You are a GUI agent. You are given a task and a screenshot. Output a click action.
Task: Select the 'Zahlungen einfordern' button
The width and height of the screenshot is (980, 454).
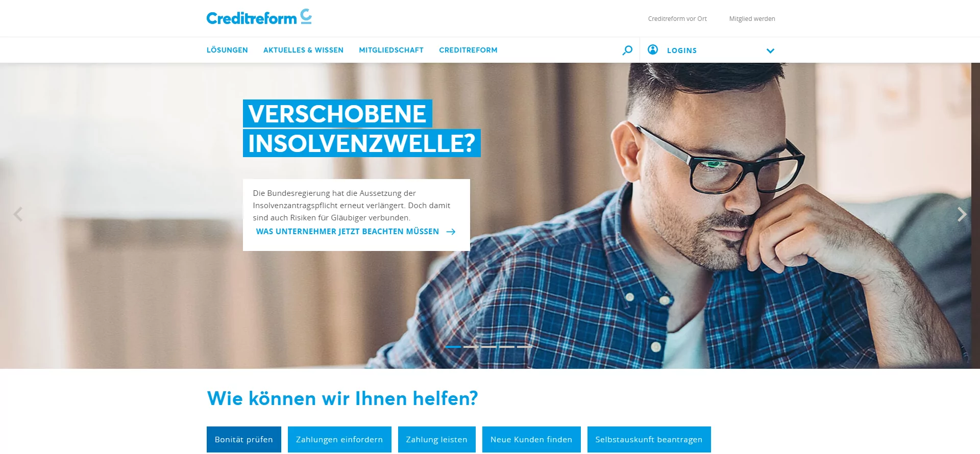(x=339, y=439)
